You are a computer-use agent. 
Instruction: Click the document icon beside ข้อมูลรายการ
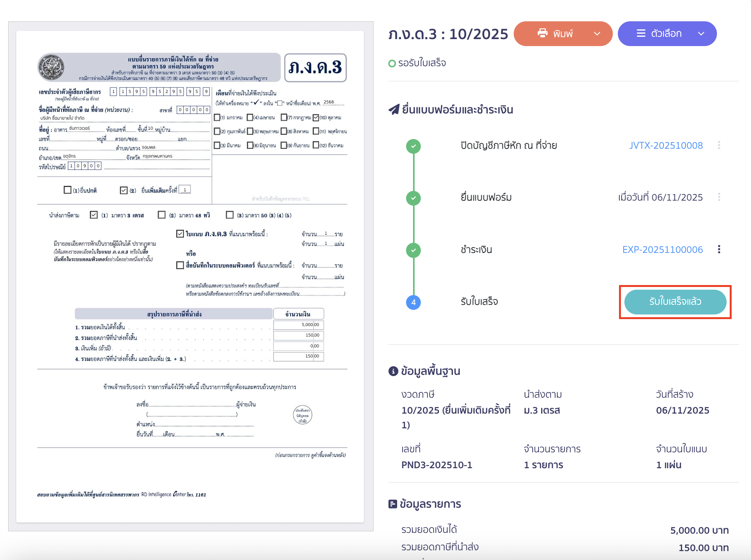393,504
